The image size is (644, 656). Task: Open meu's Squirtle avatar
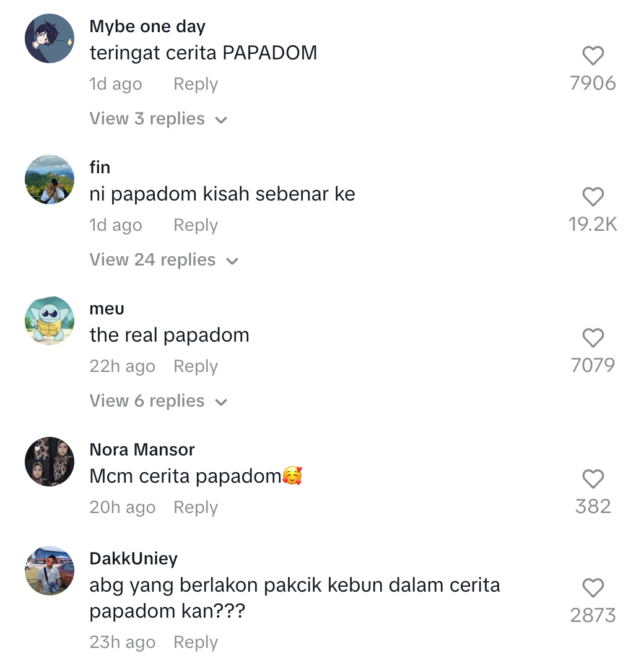50,321
